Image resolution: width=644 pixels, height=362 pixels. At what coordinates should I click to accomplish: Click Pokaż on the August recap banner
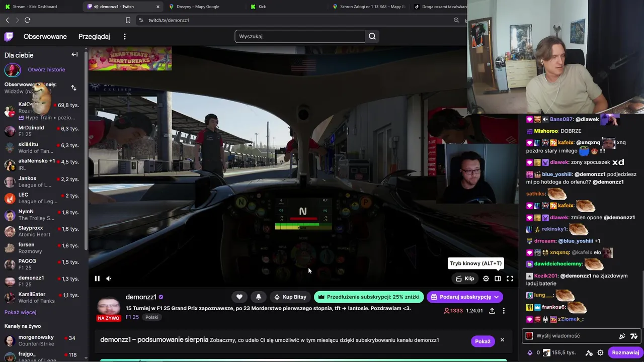(x=482, y=341)
